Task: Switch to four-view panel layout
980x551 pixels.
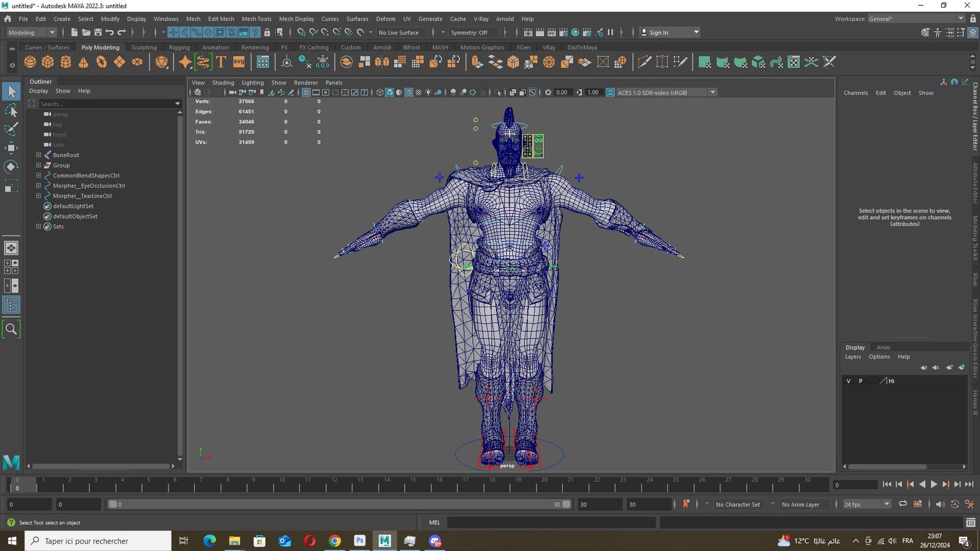Action: coord(11,267)
